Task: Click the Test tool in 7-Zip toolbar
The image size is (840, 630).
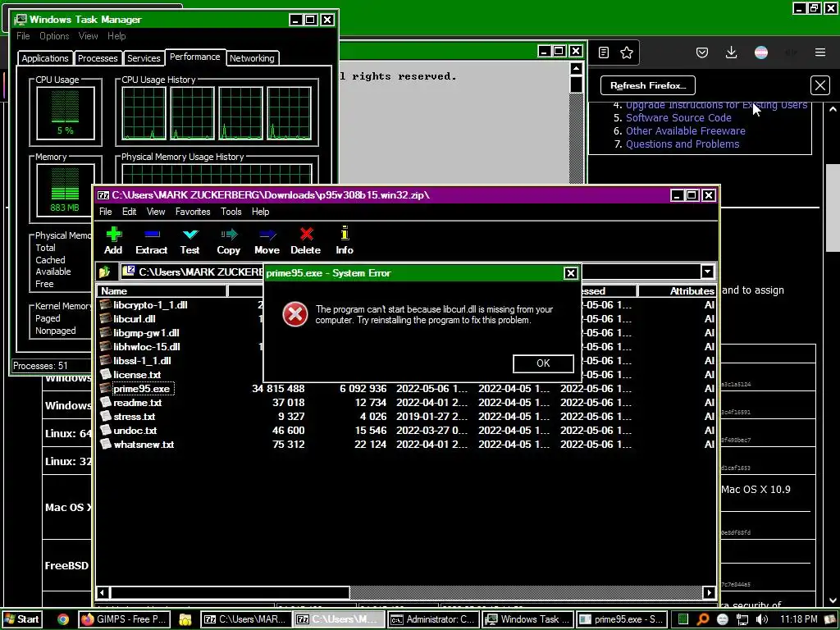Action: pyautogui.click(x=189, y=240)
